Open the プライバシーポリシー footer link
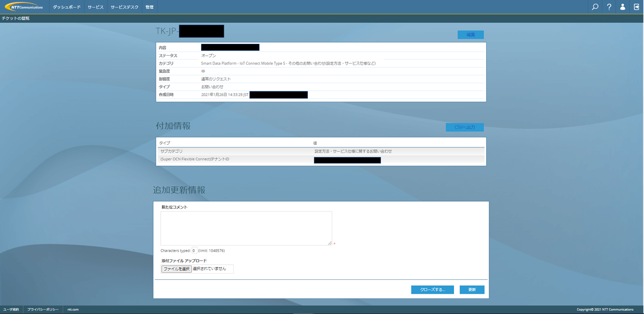Viewport: 644px width, 314px height. pos(43,309)
